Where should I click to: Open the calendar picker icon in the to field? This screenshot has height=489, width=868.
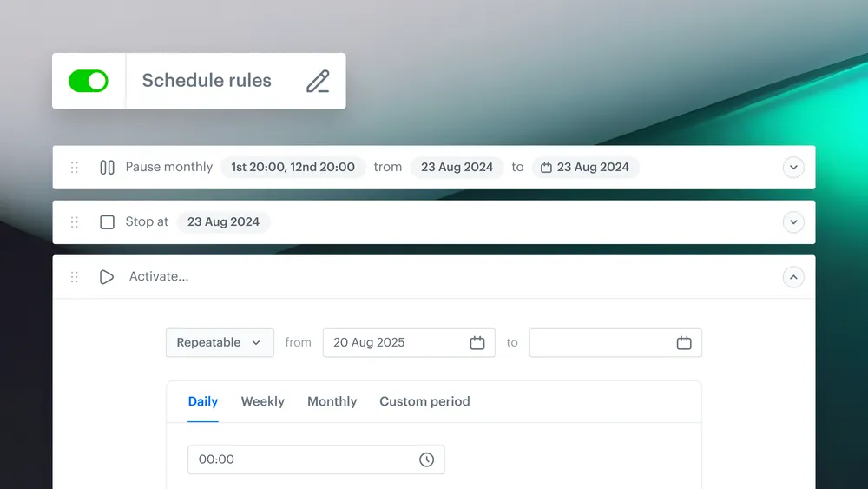[x=684, y=343]
